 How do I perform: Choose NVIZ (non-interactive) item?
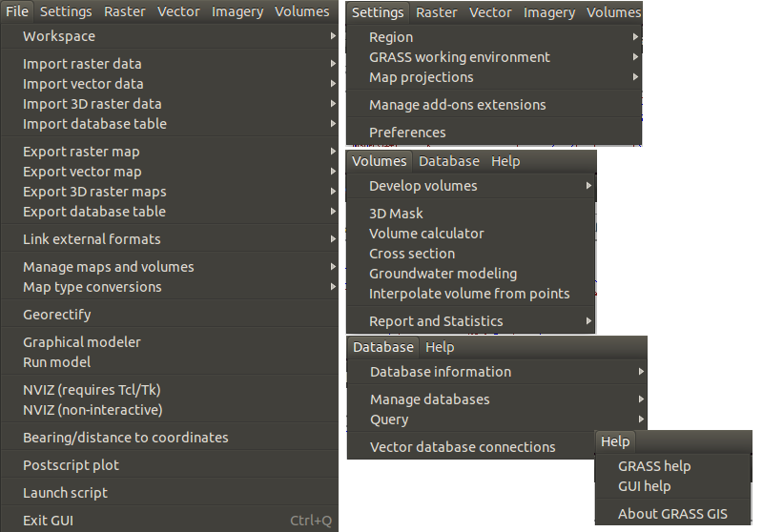(170, 410)
